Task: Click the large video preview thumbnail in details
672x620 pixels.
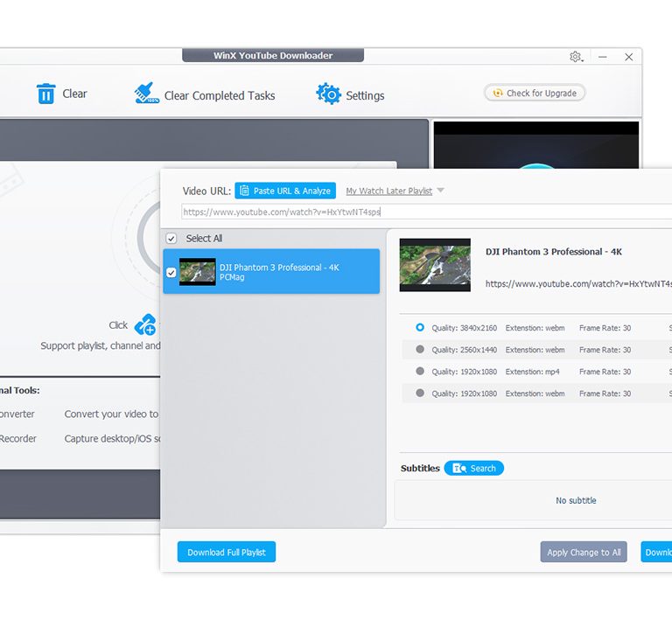Action: tap(435, 265)
